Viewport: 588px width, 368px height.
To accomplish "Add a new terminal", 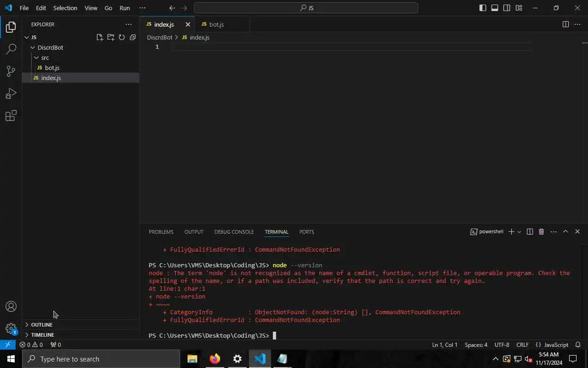I will pyautogui.click(x=511, y=232).
